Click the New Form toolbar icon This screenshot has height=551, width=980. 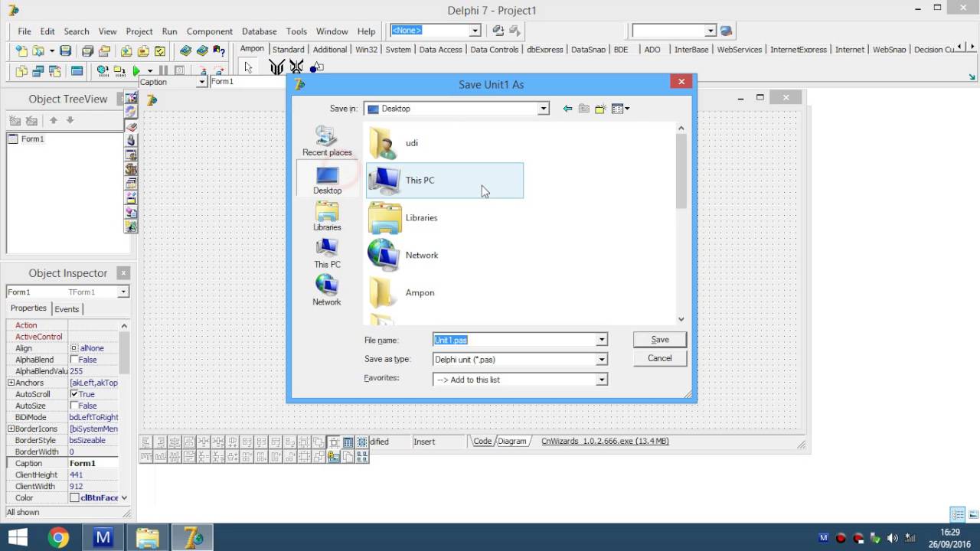(x=77, y=71)
